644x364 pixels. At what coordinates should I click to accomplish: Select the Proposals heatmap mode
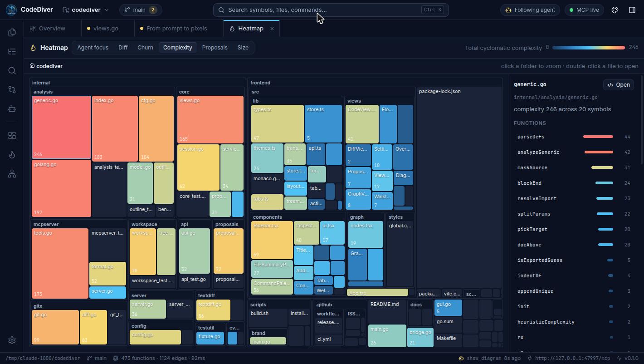coord(215,48)
